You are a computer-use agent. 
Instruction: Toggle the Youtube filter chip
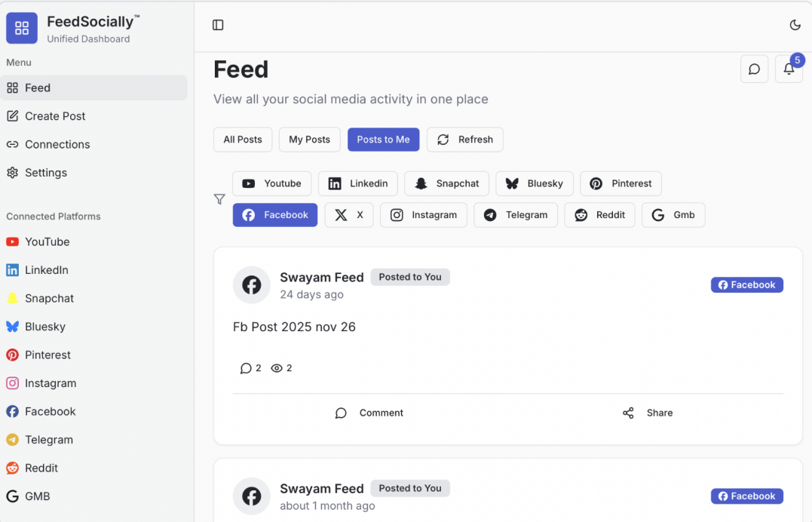271,183
